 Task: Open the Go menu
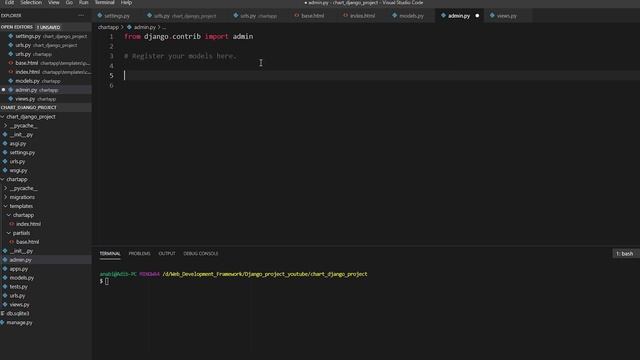coord(69,2)
